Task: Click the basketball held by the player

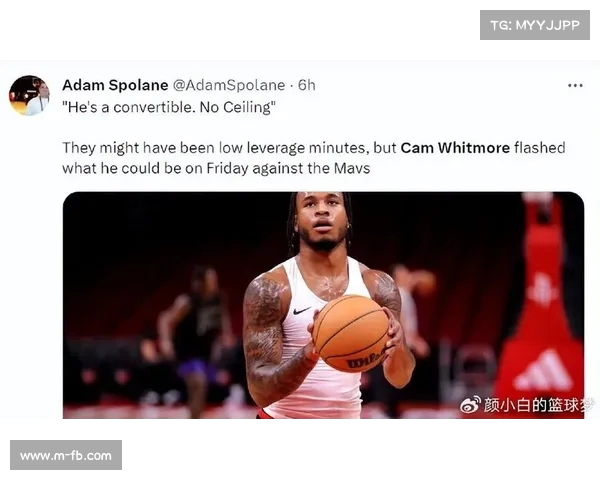Action: click(351, 333)
